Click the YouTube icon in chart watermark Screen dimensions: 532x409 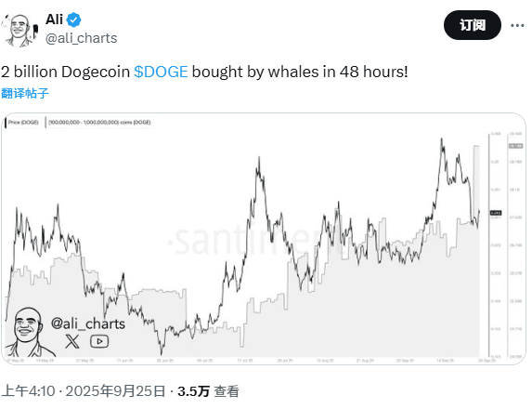(x=99, y=341)
